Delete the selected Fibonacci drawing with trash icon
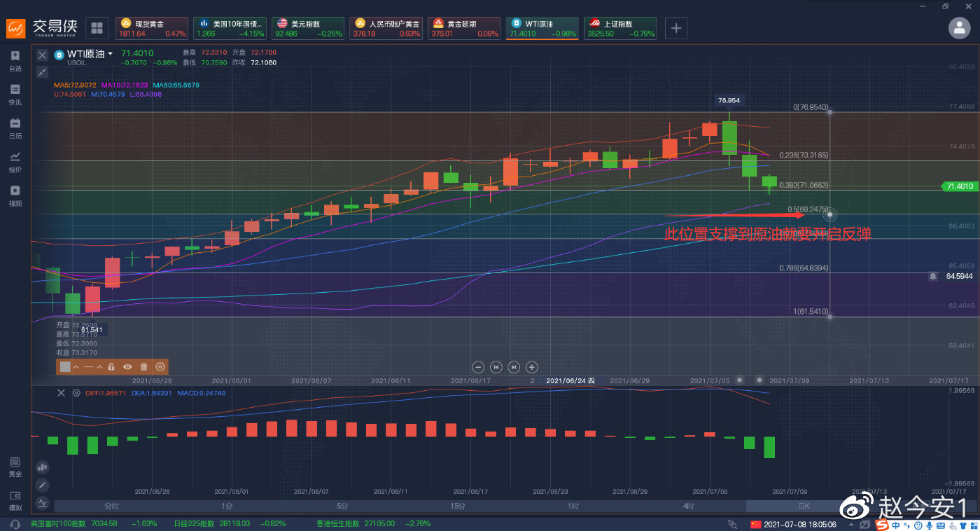The height and width of the screenshot is (531, 980). pyautogui.click(x=143, y=366)
